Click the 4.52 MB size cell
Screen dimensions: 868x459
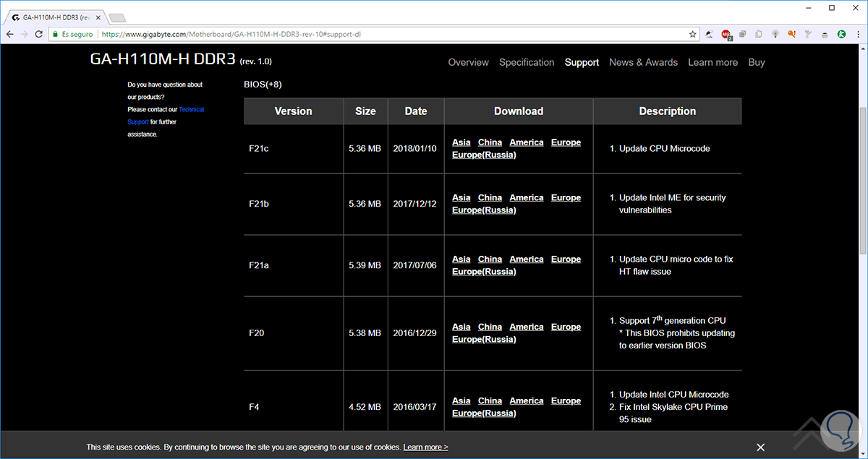365,407
